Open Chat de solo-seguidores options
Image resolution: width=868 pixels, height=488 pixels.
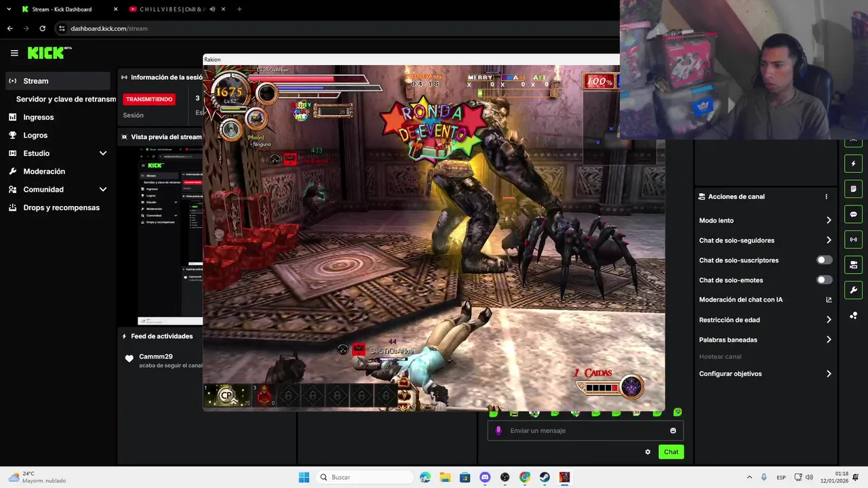(x=765, y=240)
